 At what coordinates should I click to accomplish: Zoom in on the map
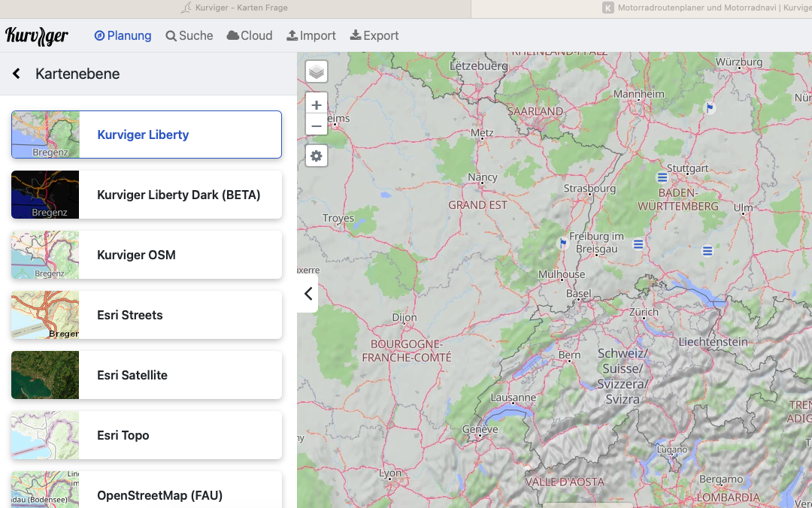point(317,104)
